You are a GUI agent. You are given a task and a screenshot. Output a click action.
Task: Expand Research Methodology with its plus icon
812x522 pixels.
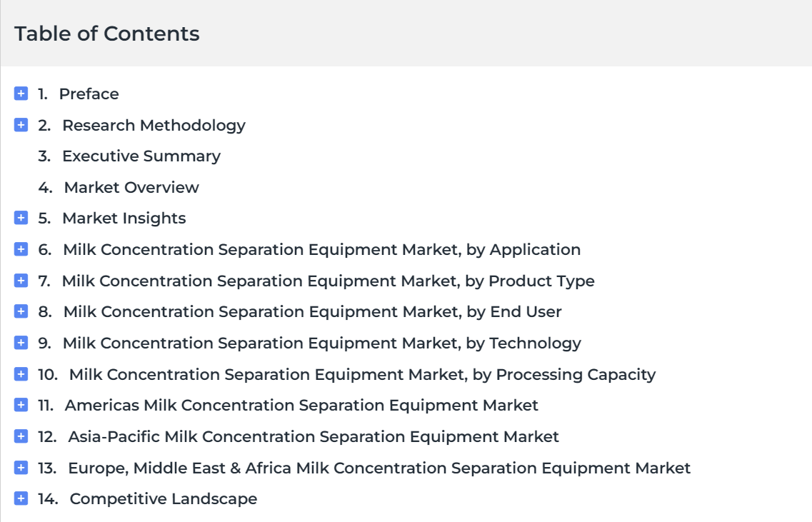click(21, 125)
